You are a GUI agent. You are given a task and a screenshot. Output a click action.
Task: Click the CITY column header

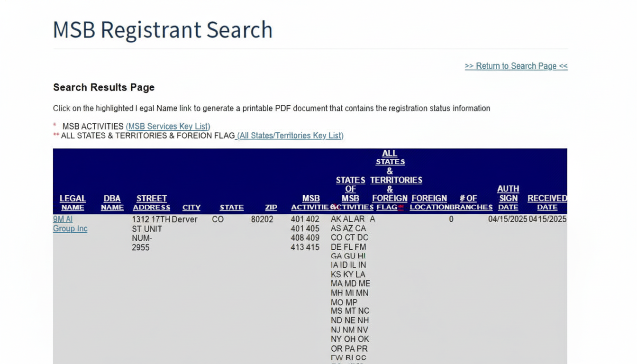click(191, 208)
